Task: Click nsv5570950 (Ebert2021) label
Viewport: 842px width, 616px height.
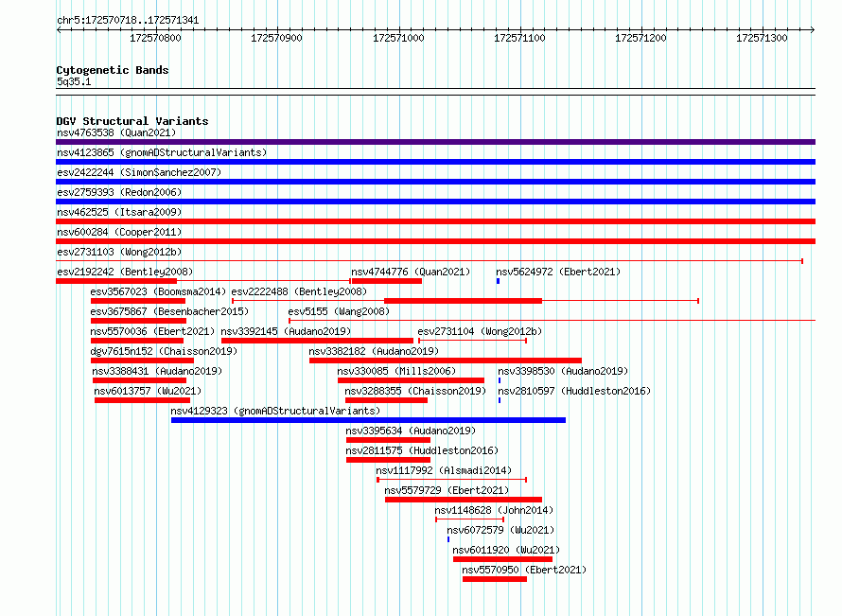Action: pyautogui.click(x=525, y=570)
